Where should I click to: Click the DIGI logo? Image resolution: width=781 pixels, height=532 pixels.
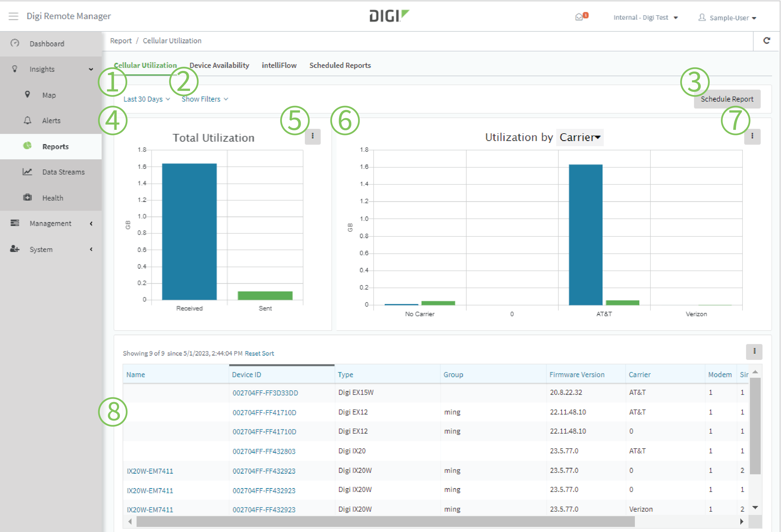[389, 16]
